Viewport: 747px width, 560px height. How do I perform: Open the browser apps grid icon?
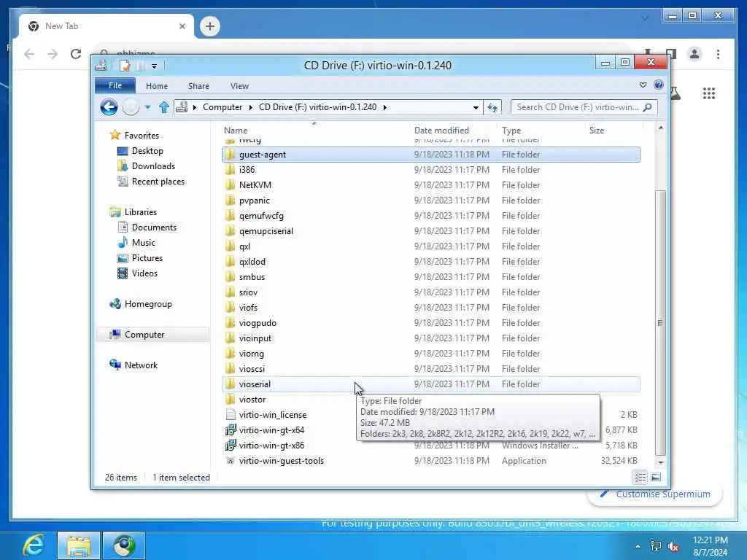709,93
